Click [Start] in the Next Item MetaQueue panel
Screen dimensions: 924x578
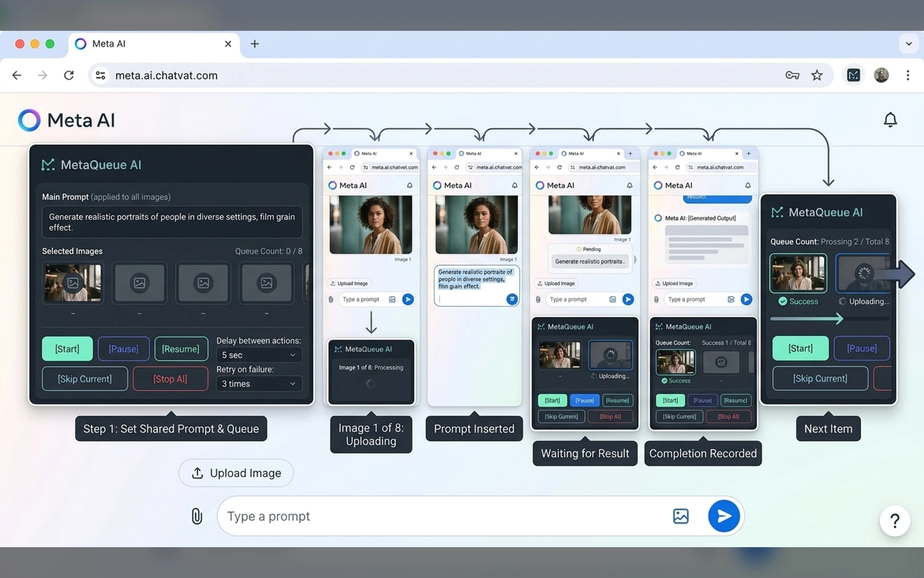point(800,348)
